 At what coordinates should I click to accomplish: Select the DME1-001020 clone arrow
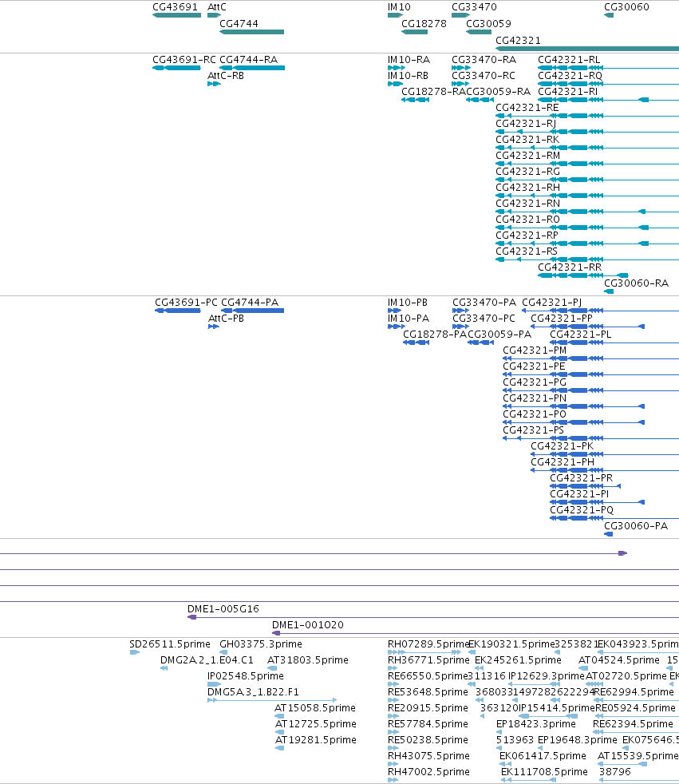pos(276,633)
